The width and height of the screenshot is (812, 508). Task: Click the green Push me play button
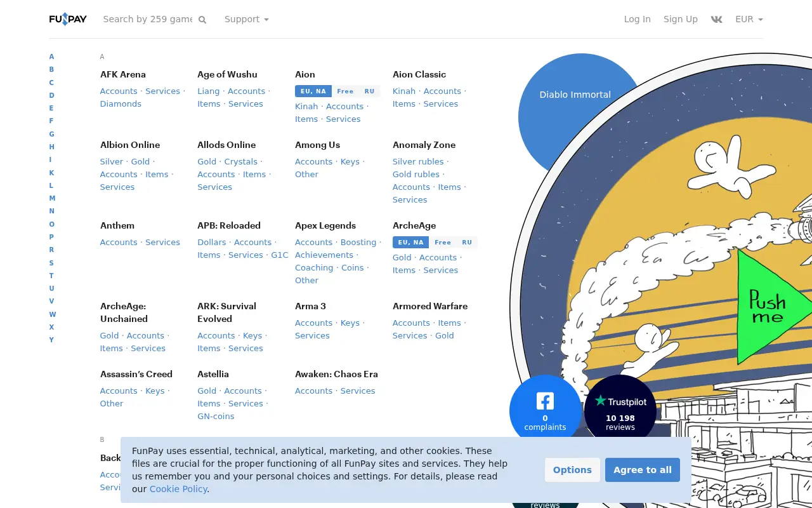[x=775, y=308]
